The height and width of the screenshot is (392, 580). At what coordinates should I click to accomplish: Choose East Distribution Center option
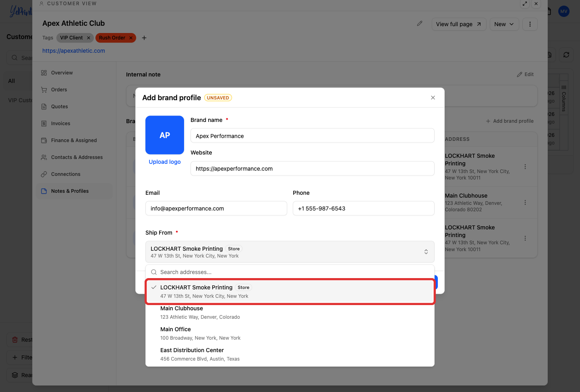(290, 354)
